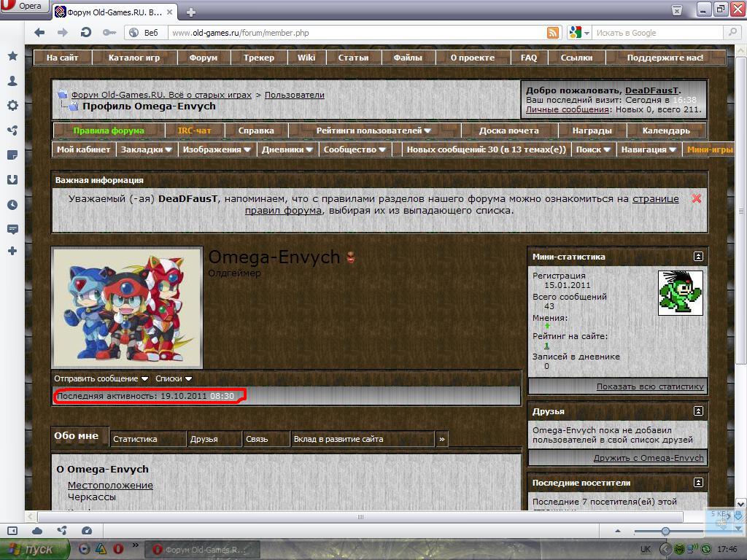This screenshot has height=560, width=747.
Task: Open the Notes panel in sidebar
Action: coord(12,155)
